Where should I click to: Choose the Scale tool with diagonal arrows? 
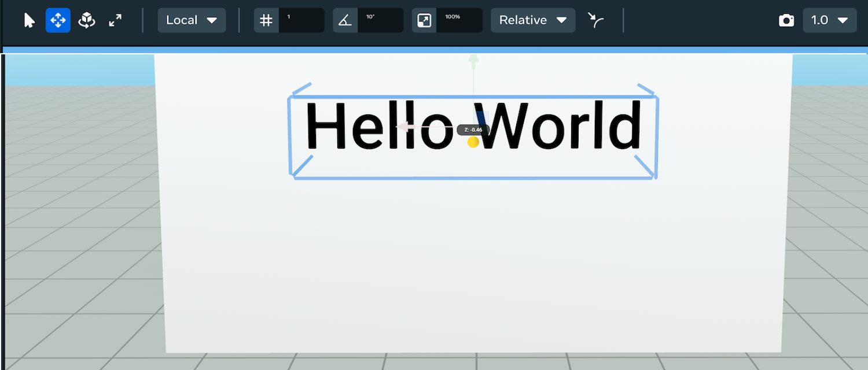116,20
